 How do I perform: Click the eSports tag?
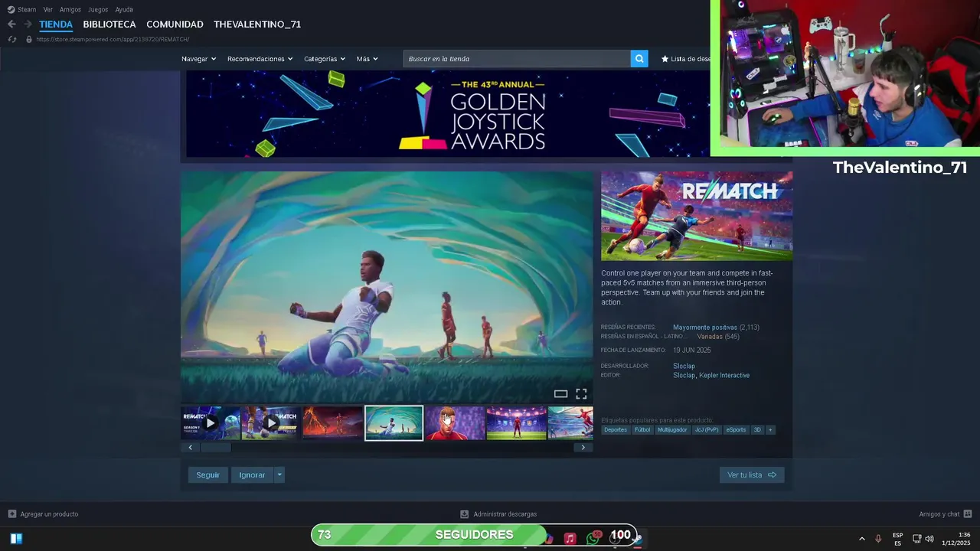tap(736, 430)
